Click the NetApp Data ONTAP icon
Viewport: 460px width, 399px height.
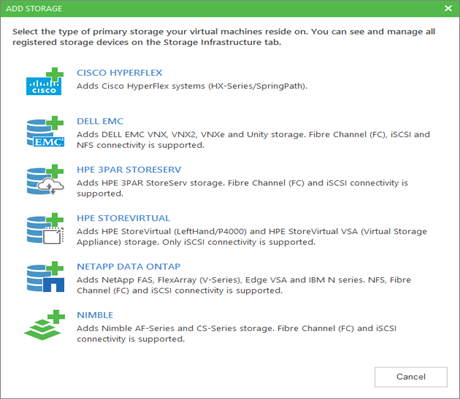pyautogui.click(x=45, y=277)
